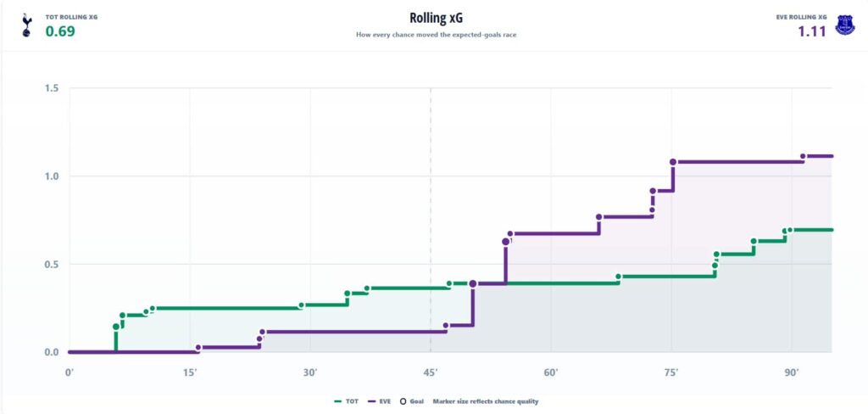This screenshot has width=868, height=414.
Task: Toggle the EVE series in the legend
Action: (x=379, y=401)
